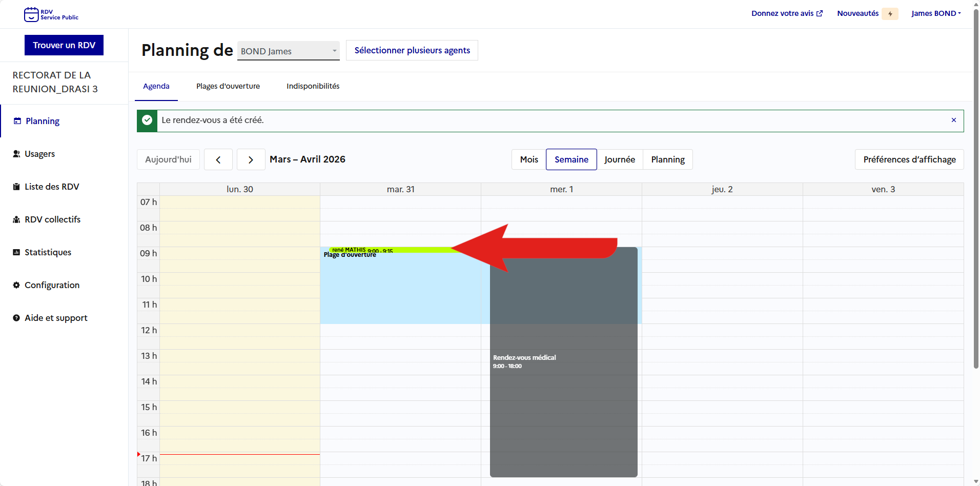Open the BOND James agent dropdown

pos(289,51)
